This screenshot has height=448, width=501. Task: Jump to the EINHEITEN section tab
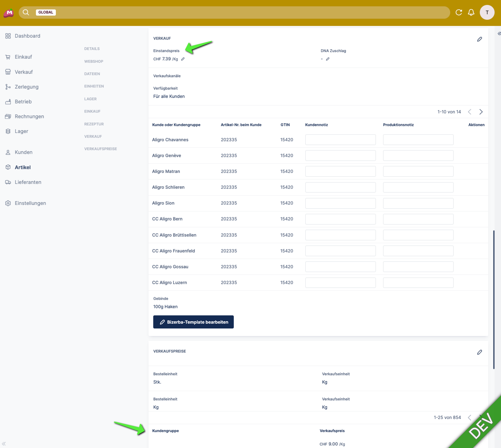(x=94, y=86)
